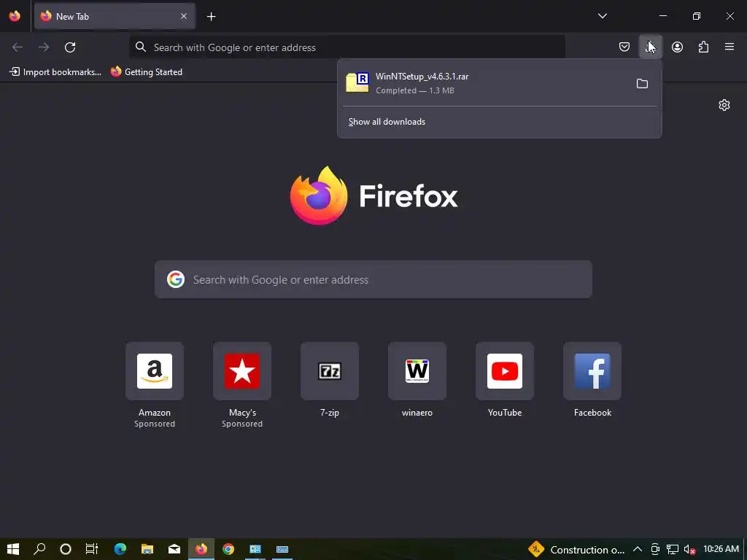Launch Google Chrome from taskbar
The width and height of the screenshot is (747, 560).
click(228, 549)
